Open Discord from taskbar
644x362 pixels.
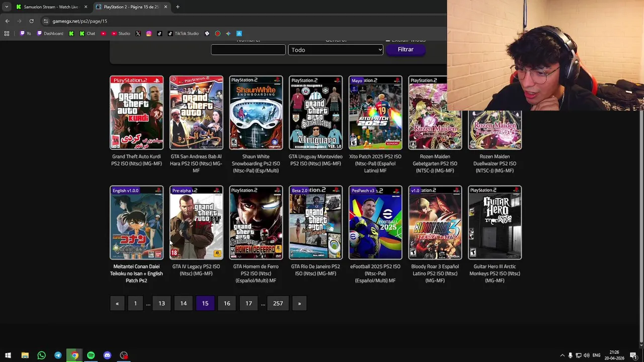[x=107, y=355]
